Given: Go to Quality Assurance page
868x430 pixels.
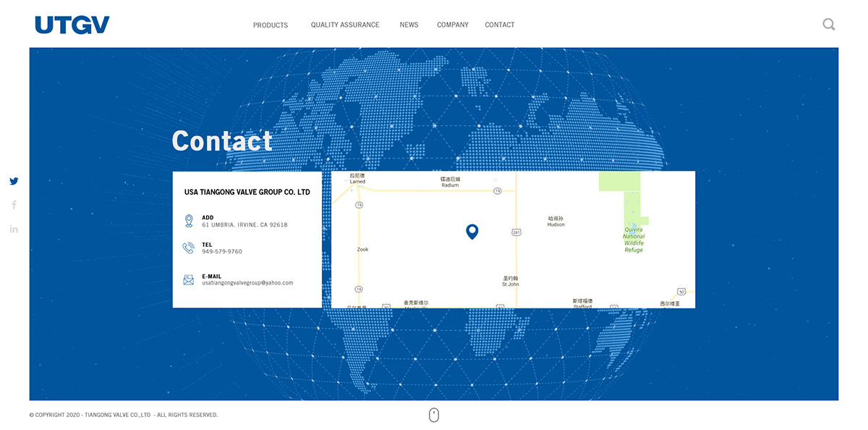Looking at the screenshot, I should (345, 25).
